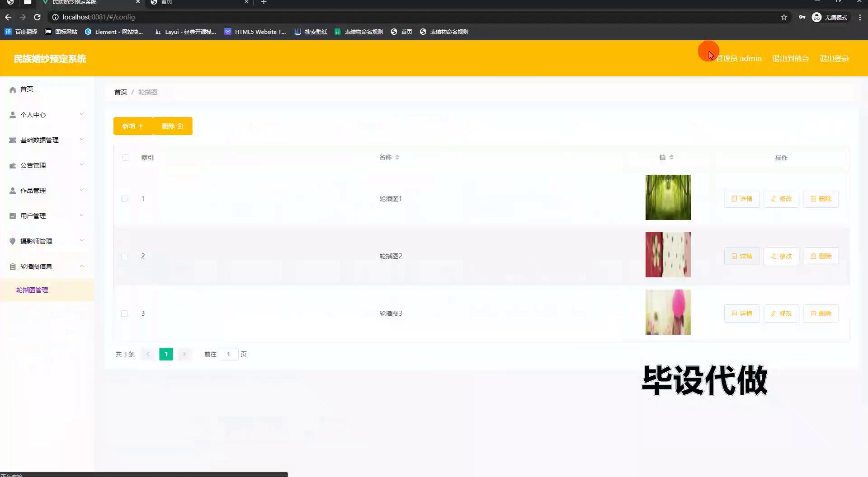Click the 轮播图2 image thumbnail
This screenshot has width=868, height=477.
pyautogui.click(x=668, y=255)
